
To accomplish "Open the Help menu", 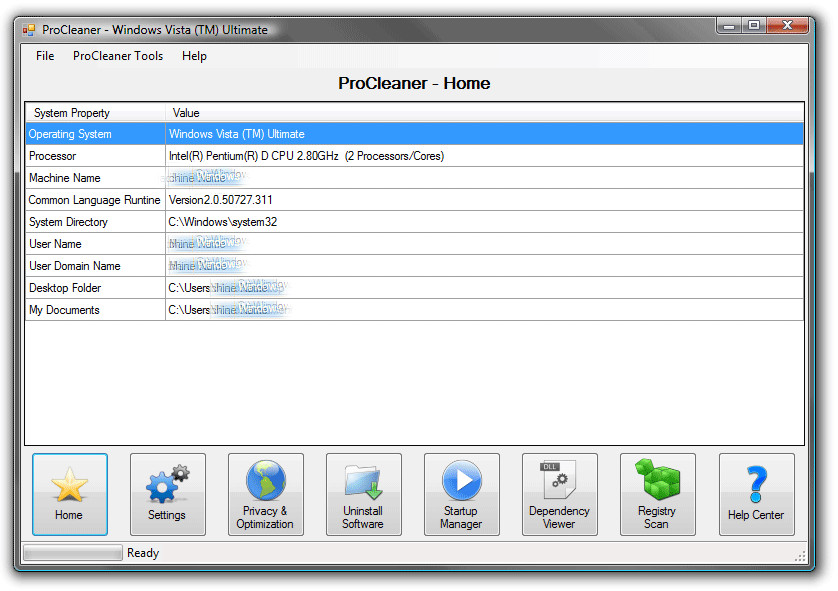I will 194,56.
